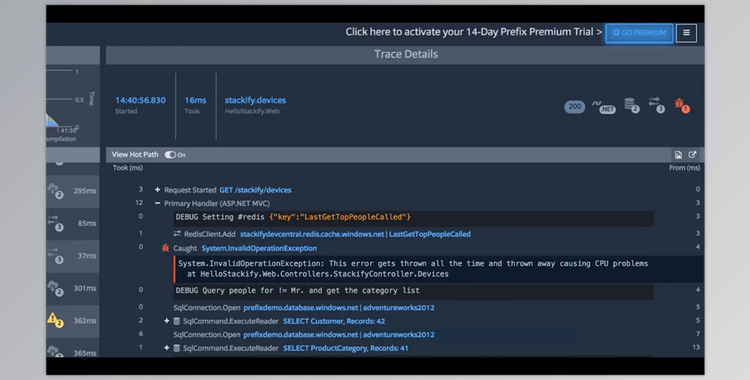Viewport: 750px width, 380px height.
Task: Click the bug icon beside Caught
Action: [165, 248]
